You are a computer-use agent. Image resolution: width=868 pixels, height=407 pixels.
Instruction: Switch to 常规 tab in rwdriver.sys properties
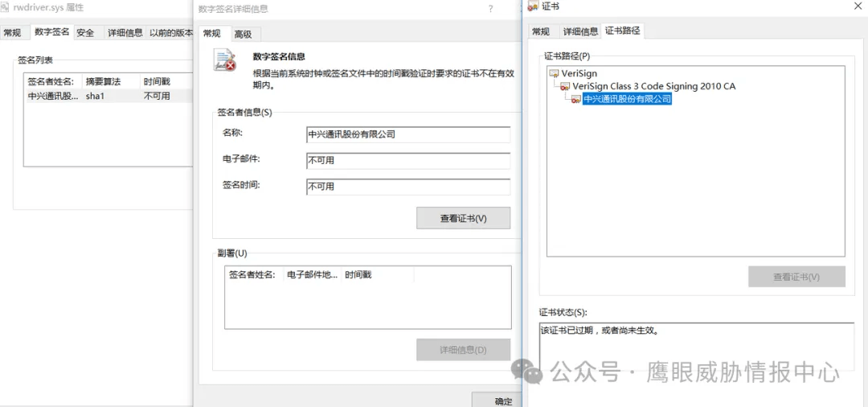[x=12, y=33]
